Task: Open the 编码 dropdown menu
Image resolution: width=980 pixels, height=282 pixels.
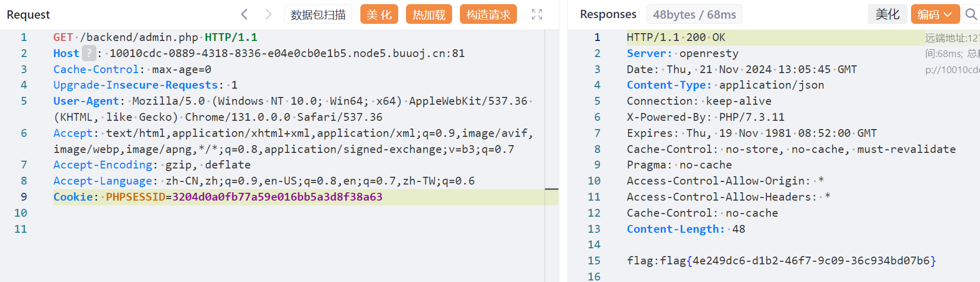Action: (x=935, y=15)
